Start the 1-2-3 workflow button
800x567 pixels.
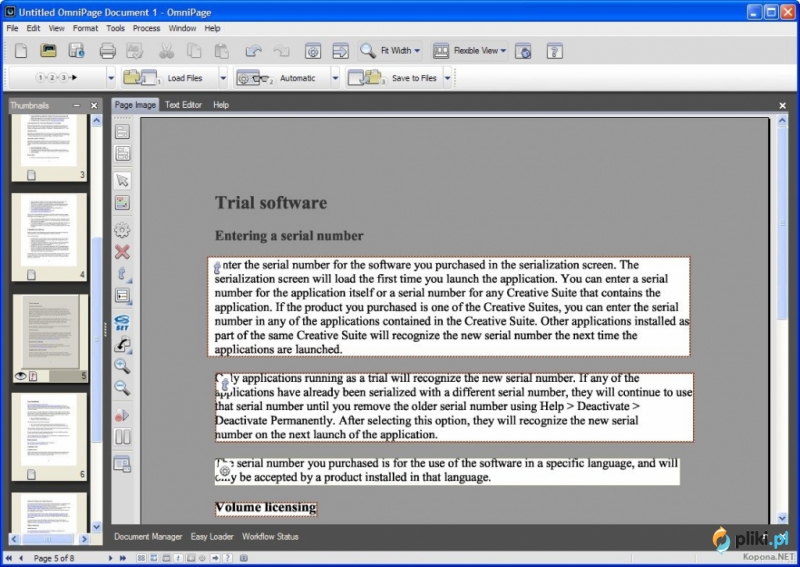pos(57,78)
